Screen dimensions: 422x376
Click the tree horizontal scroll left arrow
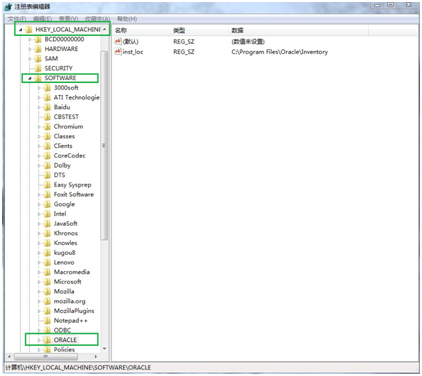point(9,357)
